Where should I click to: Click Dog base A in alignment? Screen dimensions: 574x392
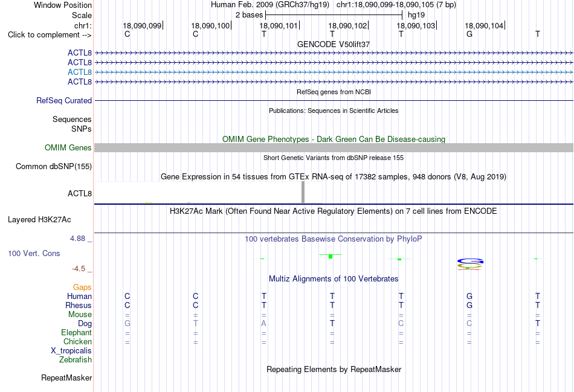(x=263, y=324)
